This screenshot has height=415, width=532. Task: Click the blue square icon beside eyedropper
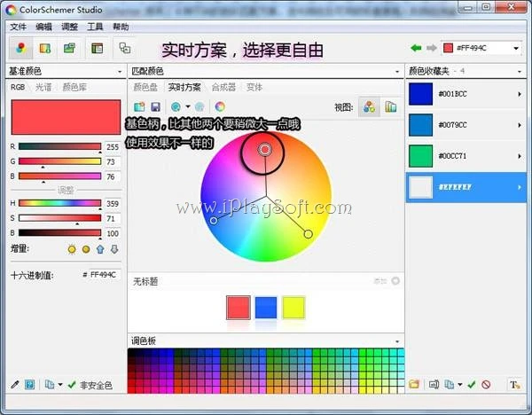coord(30,385)
